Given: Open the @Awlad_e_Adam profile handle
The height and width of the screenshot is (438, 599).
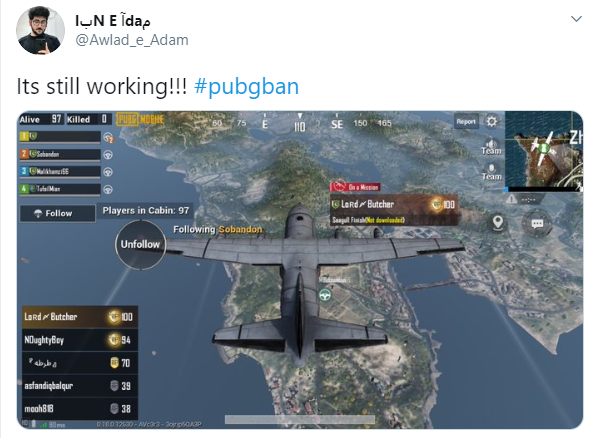Looking at the screenshot, I should point(132,40).
